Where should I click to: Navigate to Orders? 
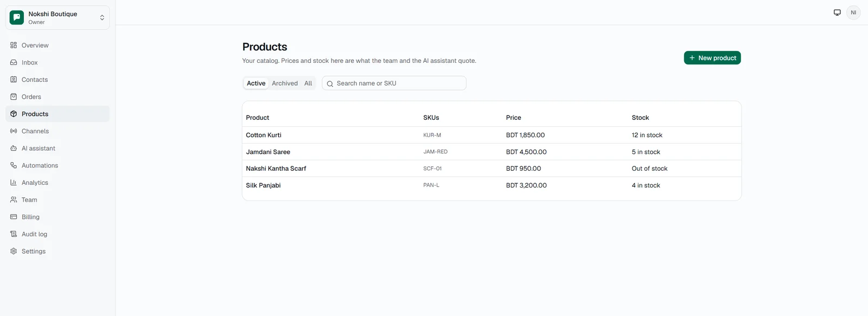click(58, 96)
